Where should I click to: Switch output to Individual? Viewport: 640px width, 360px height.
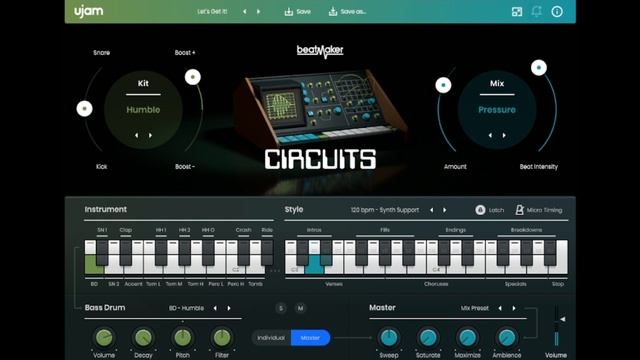(271, 338)
